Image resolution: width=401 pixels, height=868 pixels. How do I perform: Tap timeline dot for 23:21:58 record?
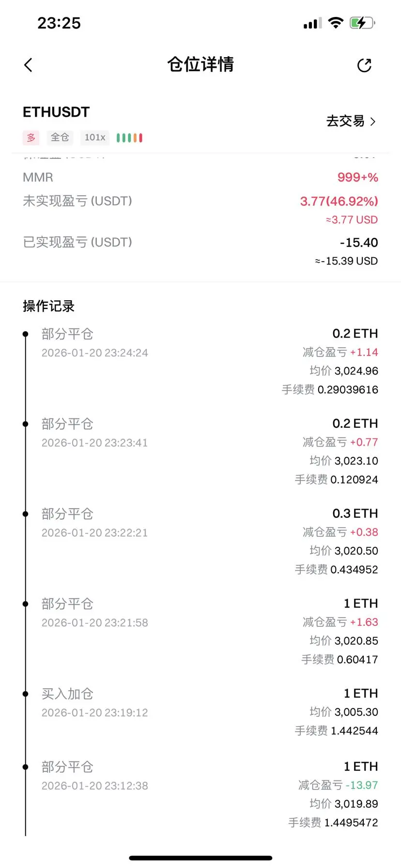tap(26, 604)
